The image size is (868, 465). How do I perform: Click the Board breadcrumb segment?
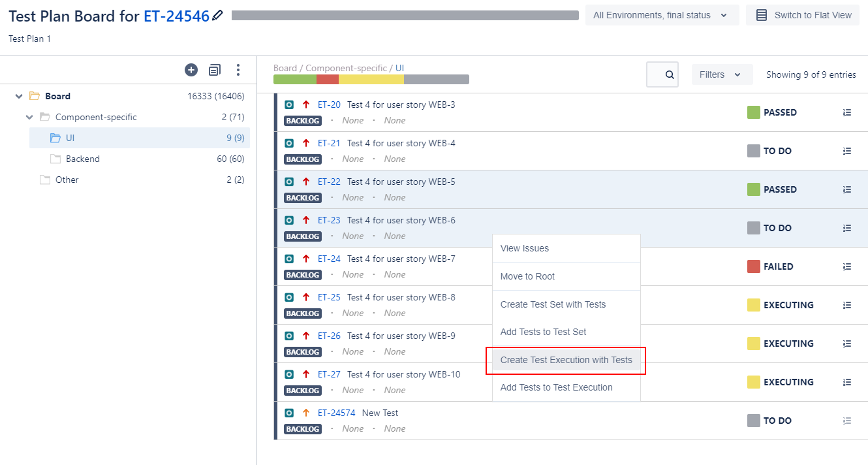click(285, 68)
